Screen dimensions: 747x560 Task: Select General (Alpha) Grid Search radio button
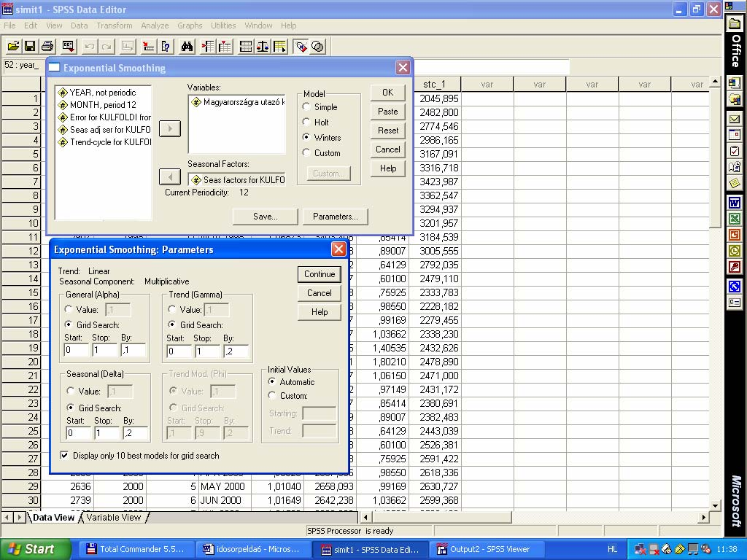click(x=69, y=324)
